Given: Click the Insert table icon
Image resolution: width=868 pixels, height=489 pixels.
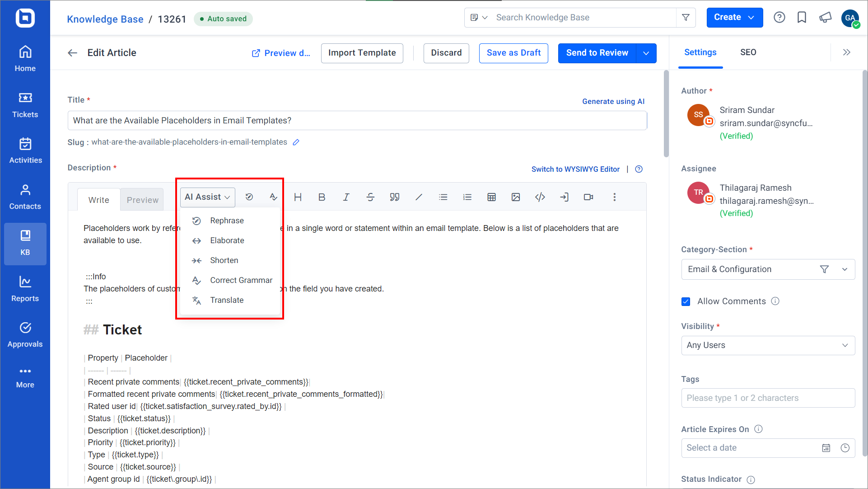Looking at the screenshot, I should (491, 197).
